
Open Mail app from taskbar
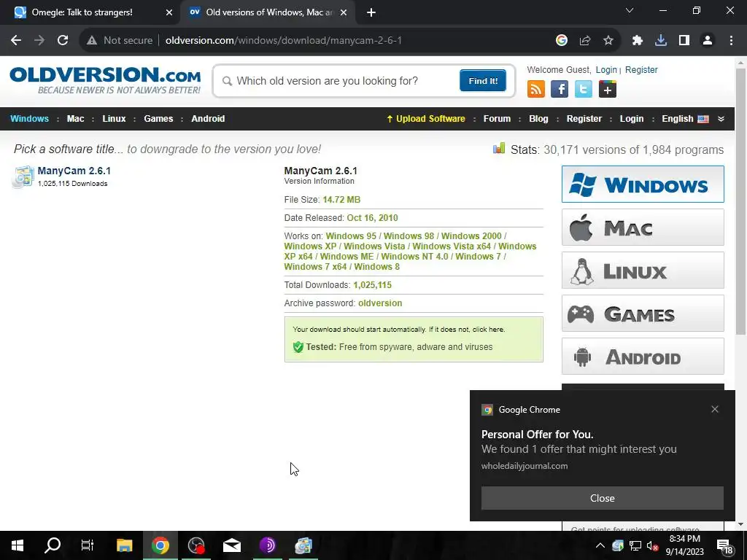(x=232, y=545)
